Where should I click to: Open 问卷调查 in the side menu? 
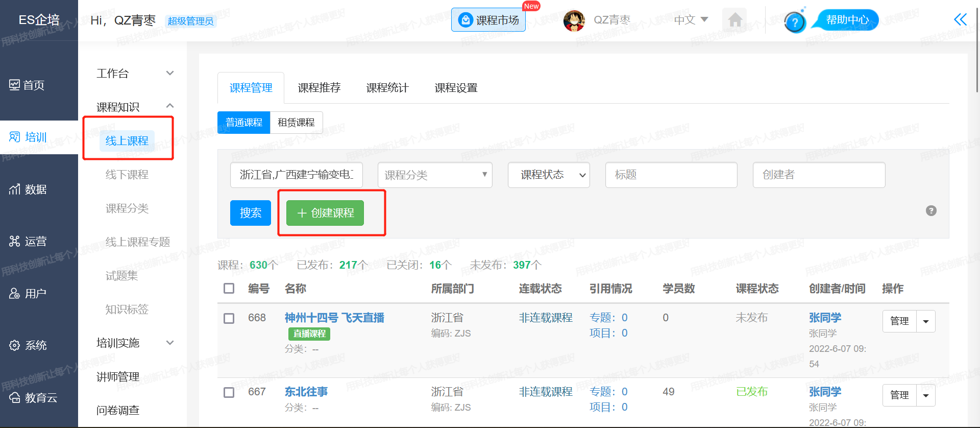[118, 410]
